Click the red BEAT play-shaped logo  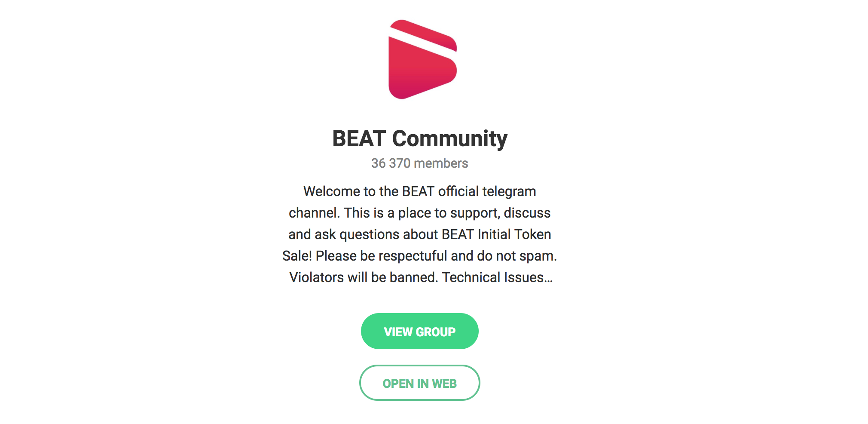(x=422, y=59)
